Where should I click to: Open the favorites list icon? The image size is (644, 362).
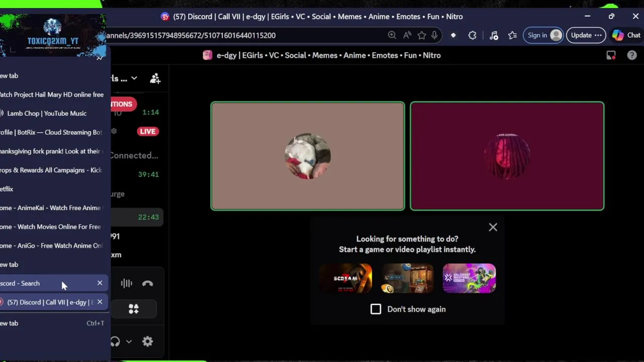(512, 35)
